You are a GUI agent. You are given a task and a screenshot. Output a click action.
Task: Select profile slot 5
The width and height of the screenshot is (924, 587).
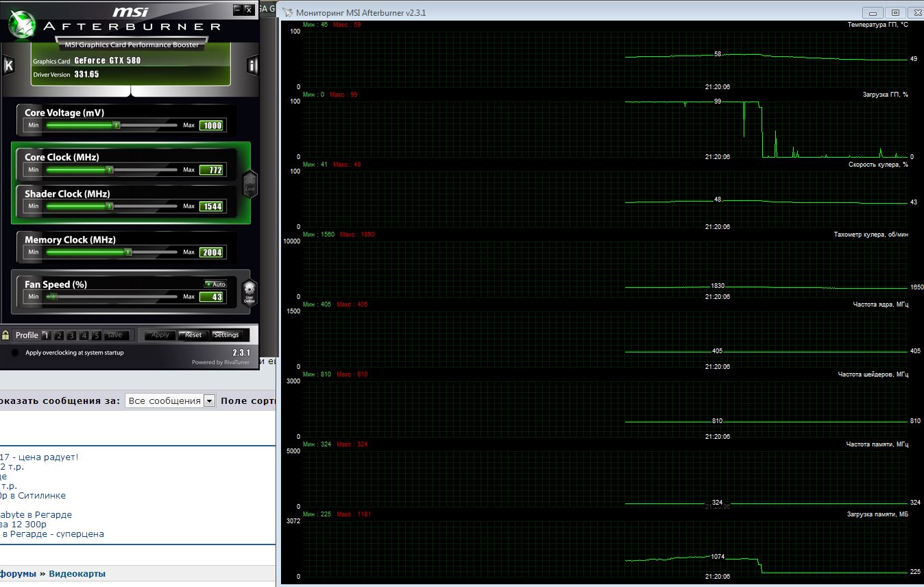(x=97, y=335)
